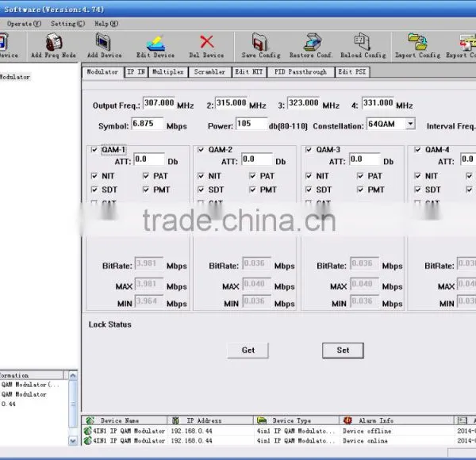
Task: Toggle the QAM-2 enable checkbox
Action: coord(201,150)
